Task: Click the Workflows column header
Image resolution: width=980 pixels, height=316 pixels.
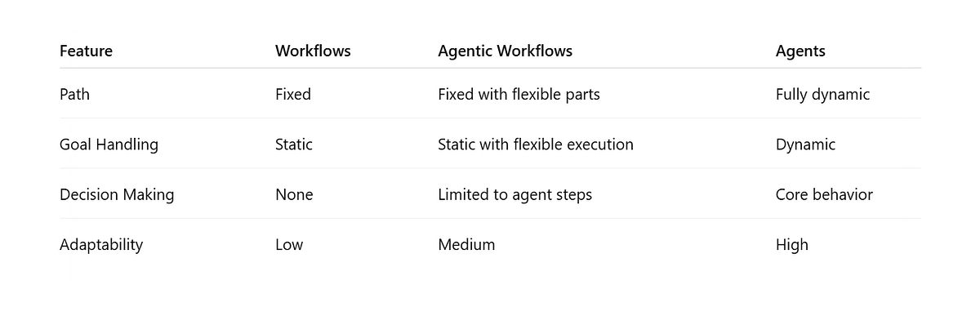Action: click(x=313, y=51)
